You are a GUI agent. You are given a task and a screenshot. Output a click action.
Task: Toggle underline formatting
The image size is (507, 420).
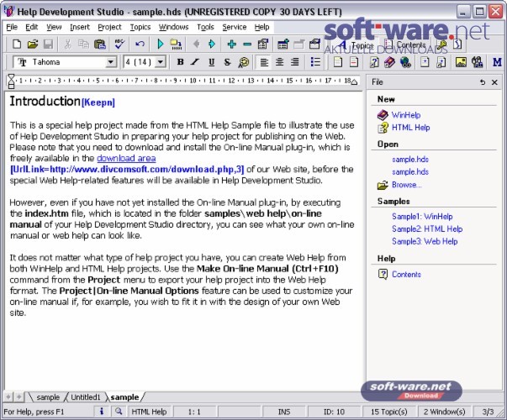[212, 61]
